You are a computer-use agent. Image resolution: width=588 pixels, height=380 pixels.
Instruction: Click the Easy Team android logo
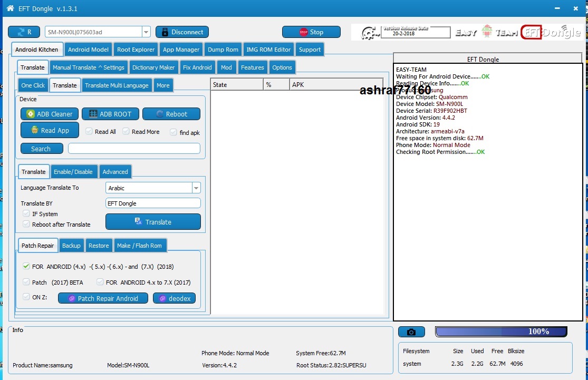[x=487, y=32]
